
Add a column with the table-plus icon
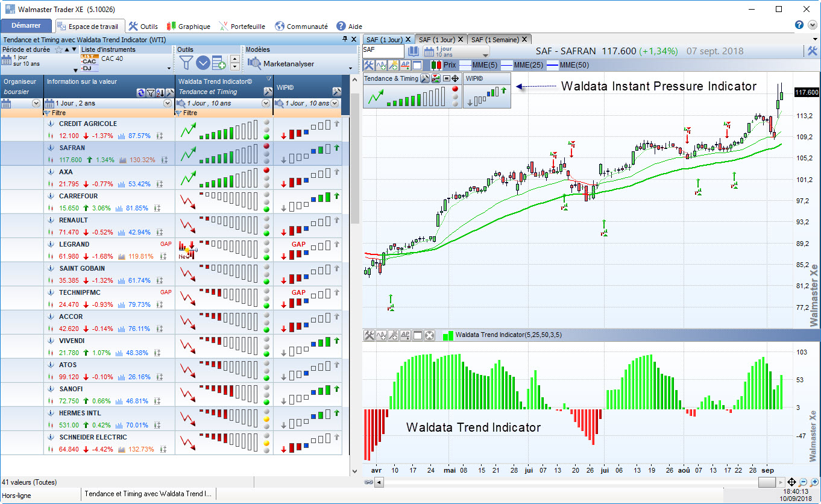coord(218,62)
